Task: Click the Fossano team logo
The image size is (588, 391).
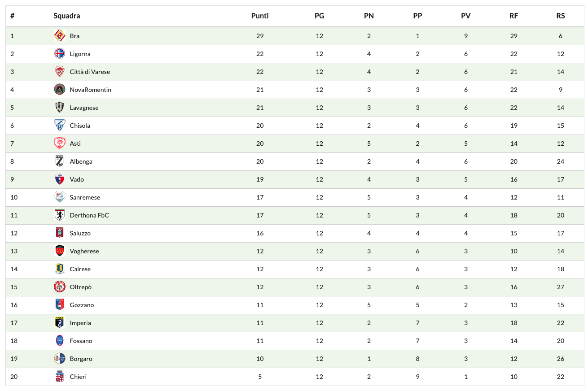Action: [60, 341]
